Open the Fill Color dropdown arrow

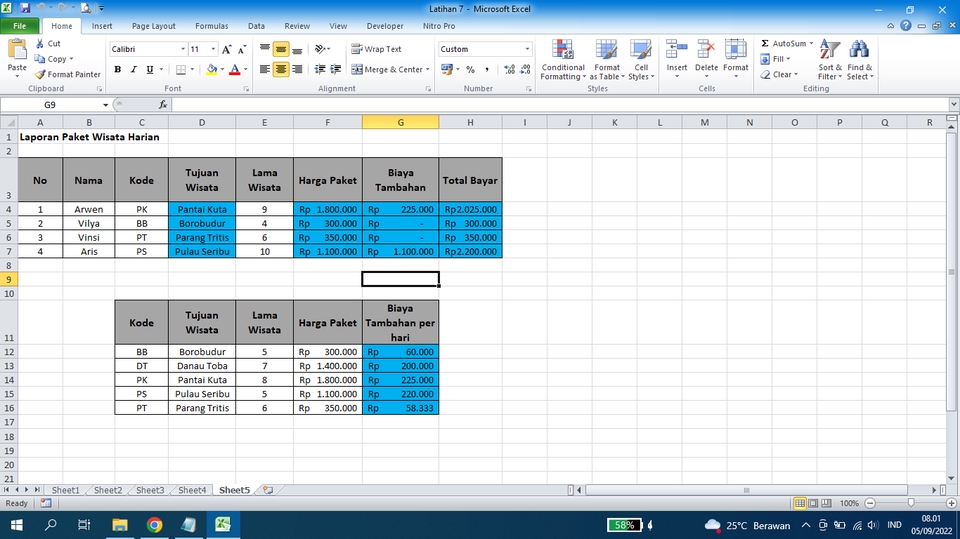tap(222, 69)
